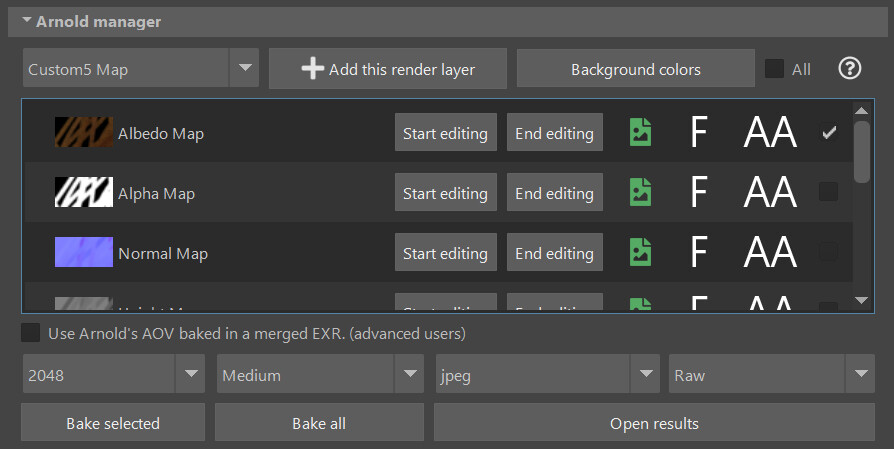Click the F icon for Alpha Map
Image resolution: width=894 pixels, height=449 pixels.
[x=699, y=192]
